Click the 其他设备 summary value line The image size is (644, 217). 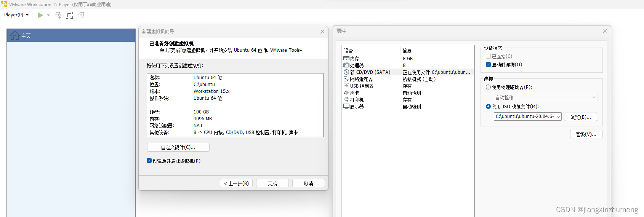click(246, 132)
